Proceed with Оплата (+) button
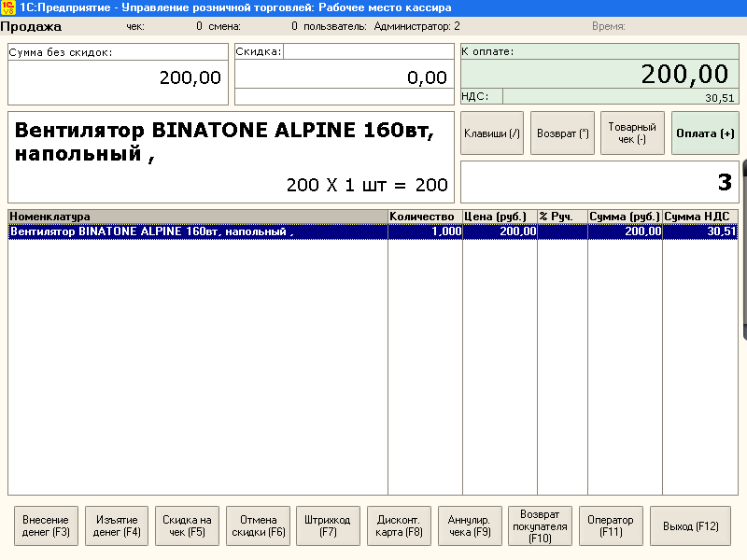The width and height of the screenshot is (747, 560). [x=705, y=133]
